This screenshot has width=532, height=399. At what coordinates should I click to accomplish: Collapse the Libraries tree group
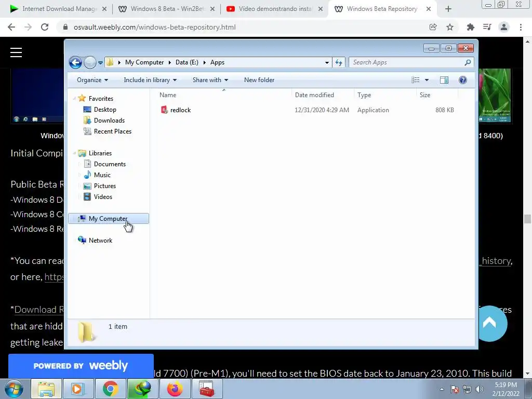(74, 153)
